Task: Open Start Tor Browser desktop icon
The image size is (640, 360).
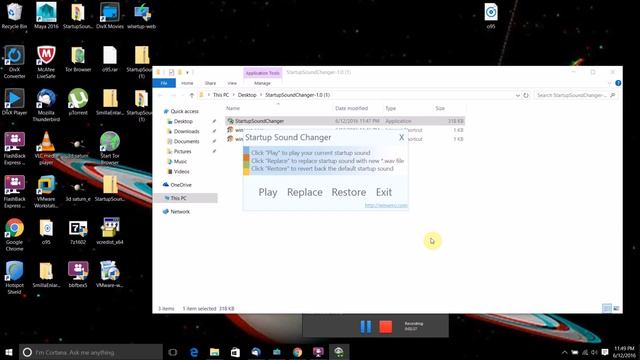Action: (x=110, y=149)
